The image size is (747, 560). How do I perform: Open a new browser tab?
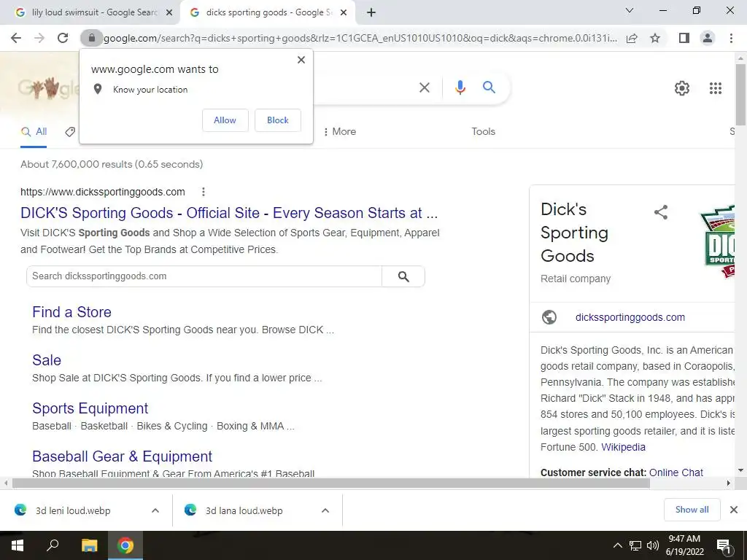coord(371,12)
